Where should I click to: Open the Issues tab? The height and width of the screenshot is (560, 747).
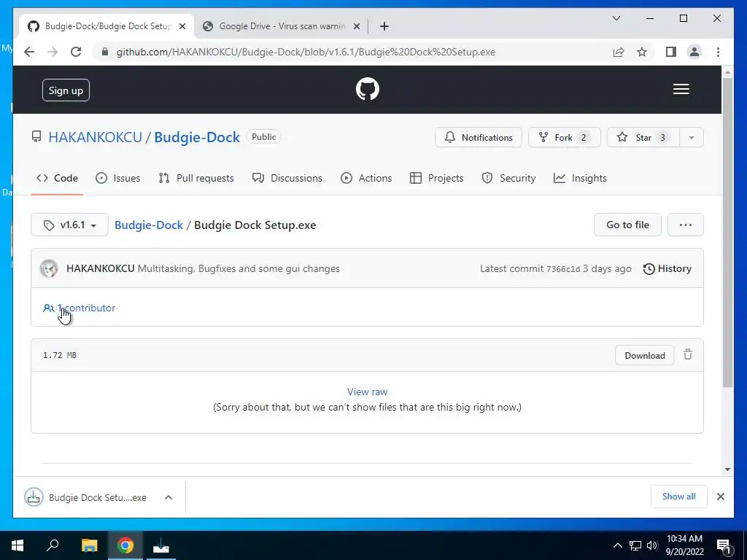click(x=117, y=178)
